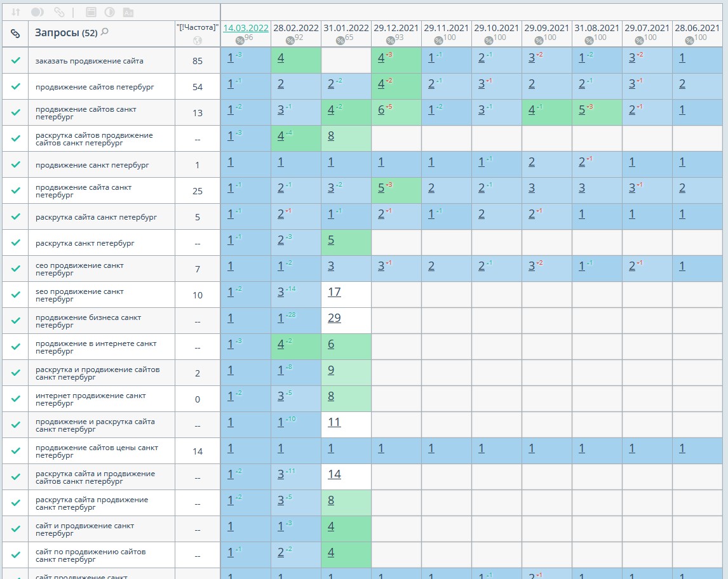Screen dimensions: 728x579
Task: Click the chain link icon in the header column
Action: (x=16, y=33)
